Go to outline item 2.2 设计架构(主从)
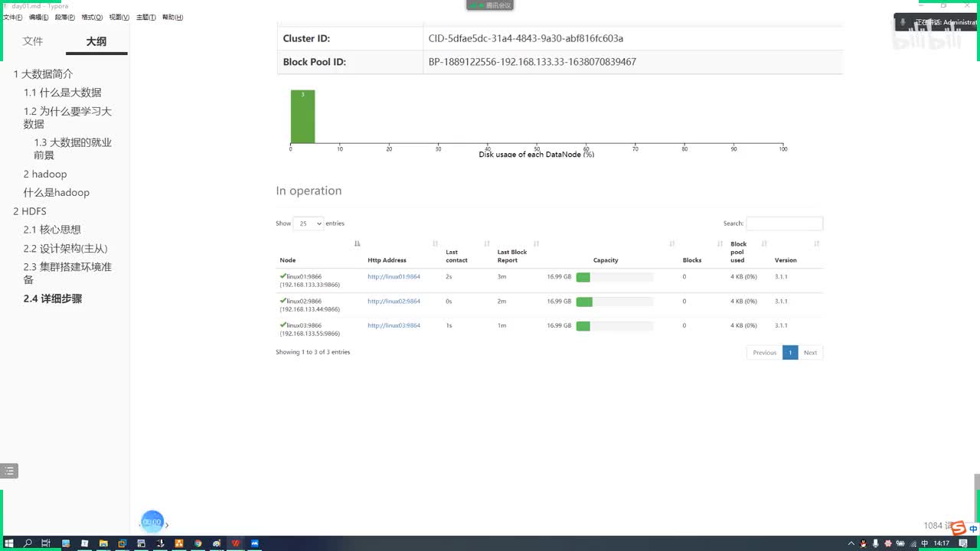980x551 pixels. click(65, 249)
